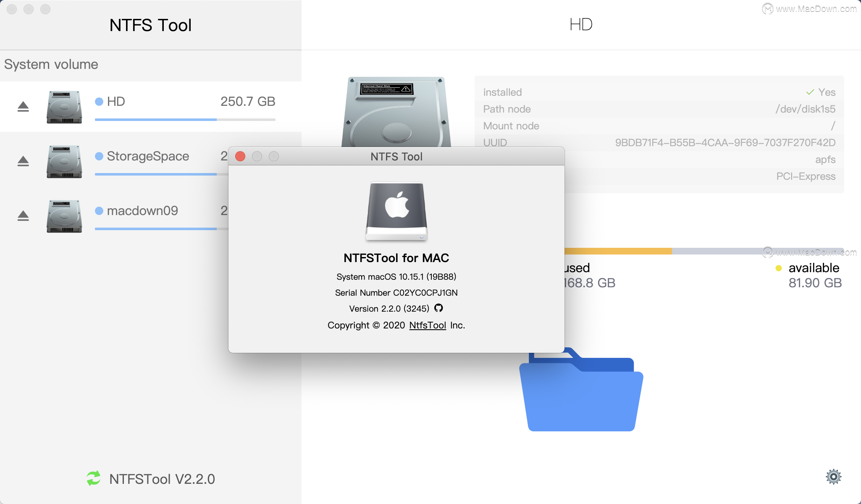This screenshot has height=504, width=861.
Task: Click the NTFS Tool sidebar title
Action: click(150, 25)
